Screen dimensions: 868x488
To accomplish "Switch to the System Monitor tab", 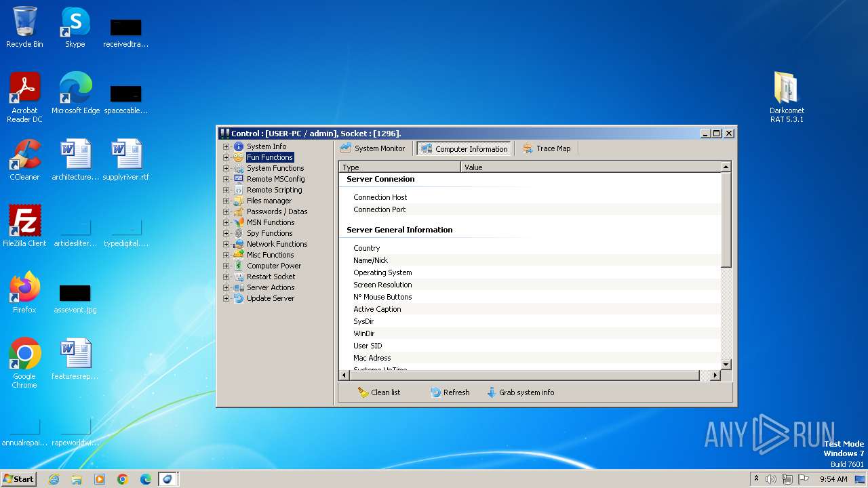I will pyautogui.click(x=373, y=148).
